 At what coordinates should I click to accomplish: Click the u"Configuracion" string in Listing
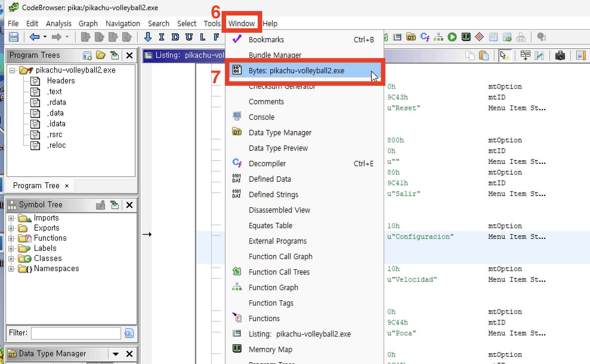[420, 237]
